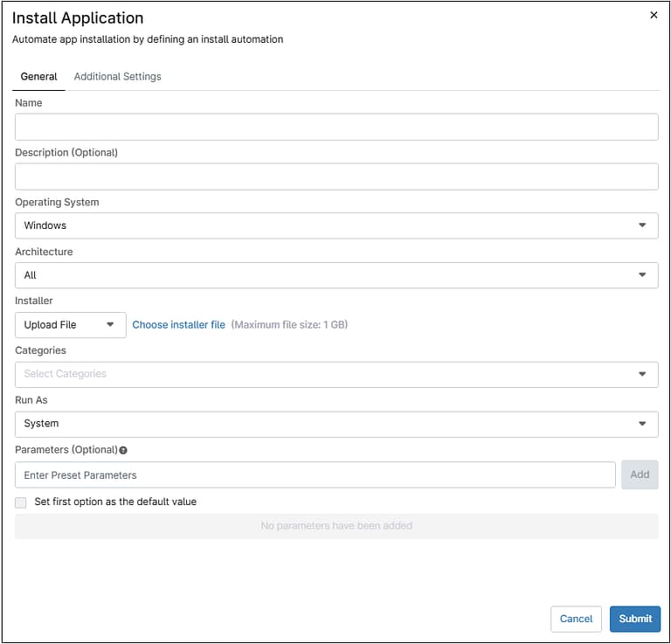
Task: Open the Select Categories dropdown
Action: pyautogui.click(x=336, y=374)
